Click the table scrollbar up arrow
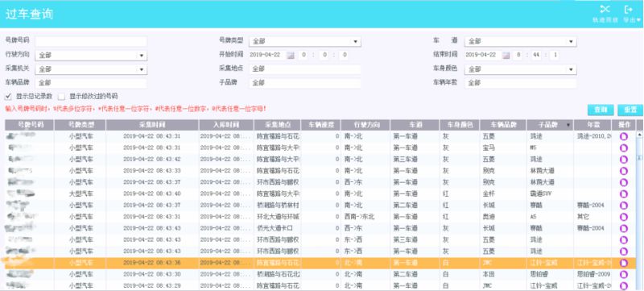Image resolution: width=644 pixels, height=291 pixels. [639, 135]
